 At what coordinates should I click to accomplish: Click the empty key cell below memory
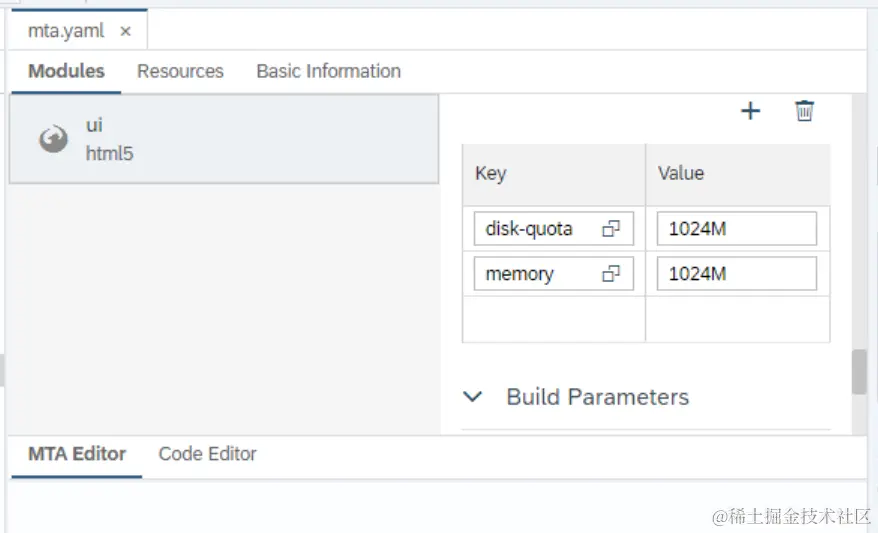click(553, 319)
